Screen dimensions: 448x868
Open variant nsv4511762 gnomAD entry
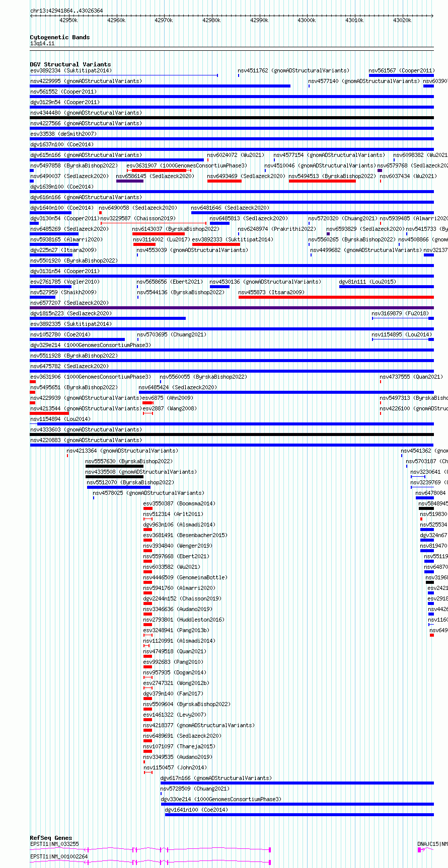[293, 71]
